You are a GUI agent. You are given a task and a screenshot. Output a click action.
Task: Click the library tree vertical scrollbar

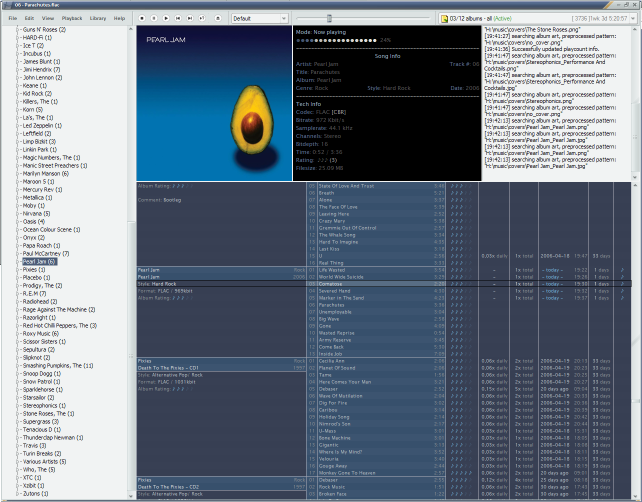click(x=130, y=250)
